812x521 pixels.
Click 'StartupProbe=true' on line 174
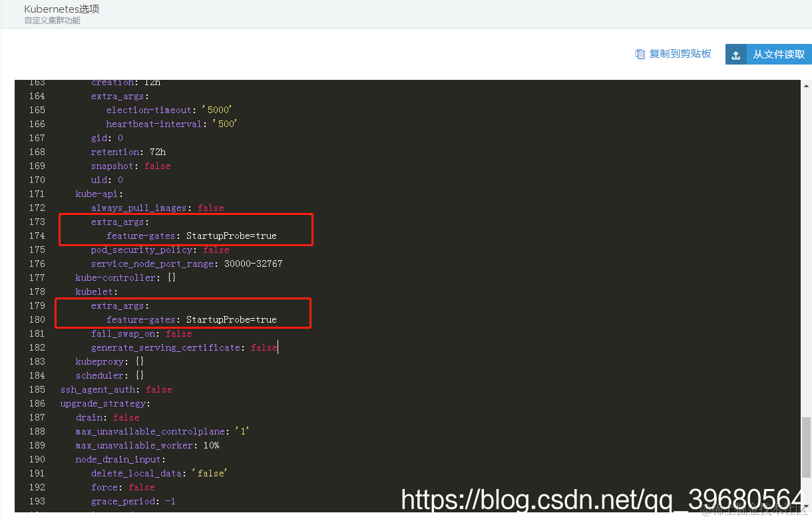[x=231, y=236]
